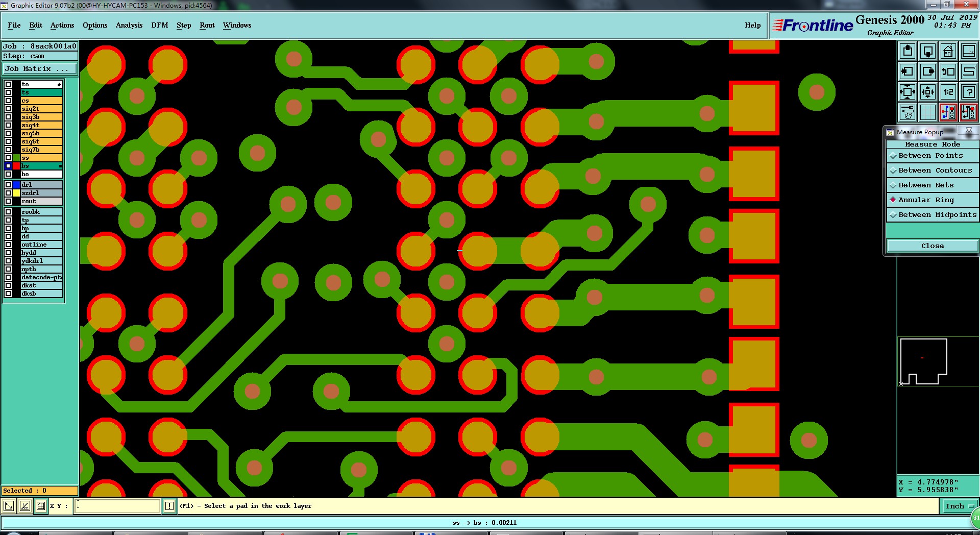Open the tools wrench and palette icon
Viewport: 980px width, 535px height.
(907, 112)
